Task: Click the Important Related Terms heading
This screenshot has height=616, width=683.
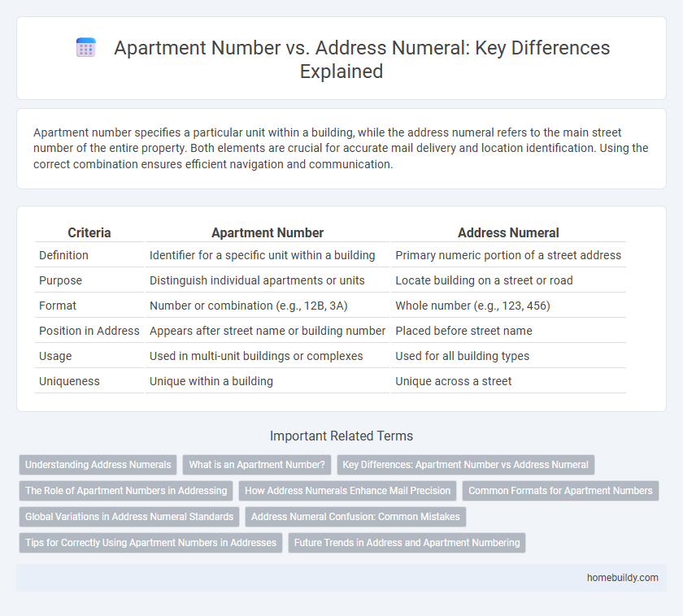Action: click(341, 436)
